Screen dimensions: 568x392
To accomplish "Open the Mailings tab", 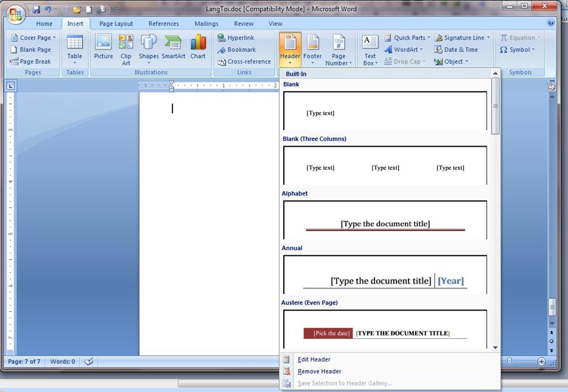I will [206, 24].
